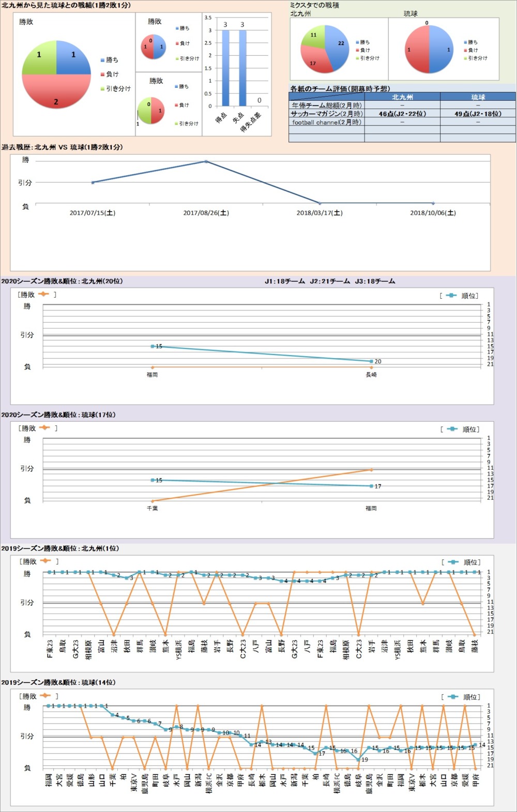
Task: Select the football channel(2月時) row label
Action: click(x=326, y=122)
